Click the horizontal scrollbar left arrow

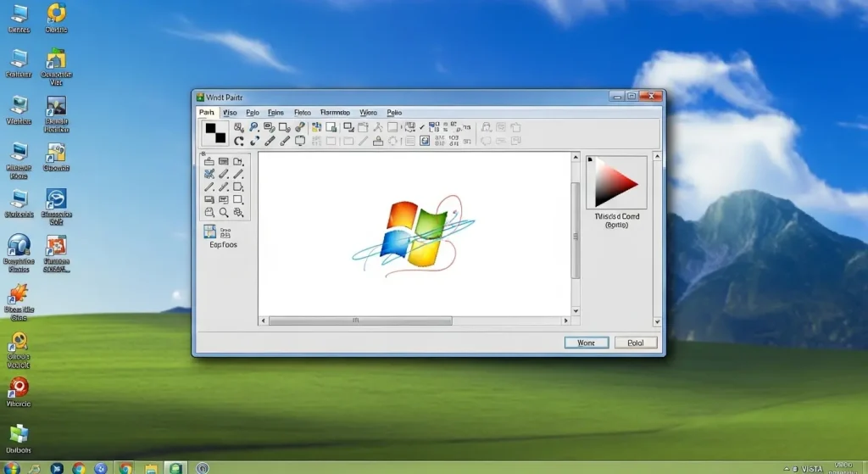pyautogui.click(x=264, y=321)
